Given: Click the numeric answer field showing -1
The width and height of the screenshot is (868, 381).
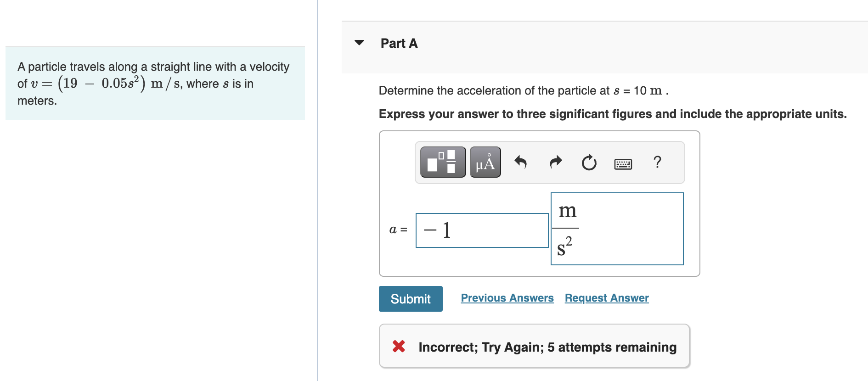Looking at the screenshot, I should [x=481, y=230].
